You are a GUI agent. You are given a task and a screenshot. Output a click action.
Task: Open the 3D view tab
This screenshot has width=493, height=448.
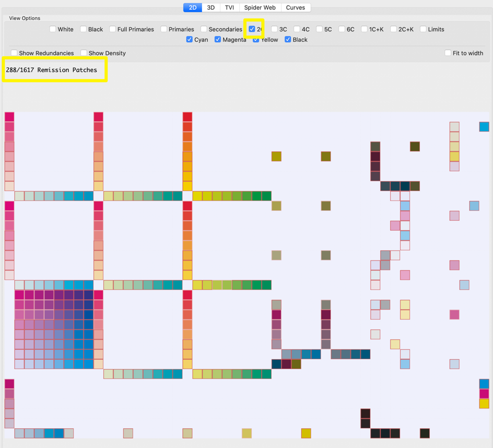[211, 7]
